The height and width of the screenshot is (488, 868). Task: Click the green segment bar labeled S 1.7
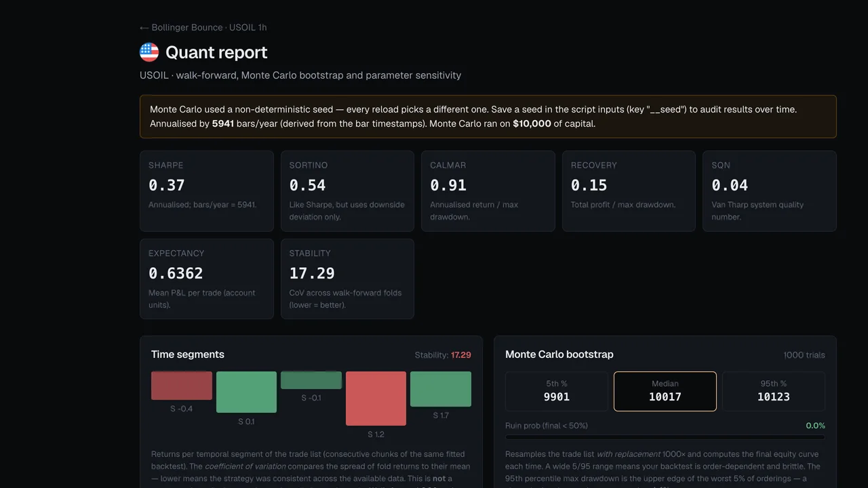pos(441,389)
